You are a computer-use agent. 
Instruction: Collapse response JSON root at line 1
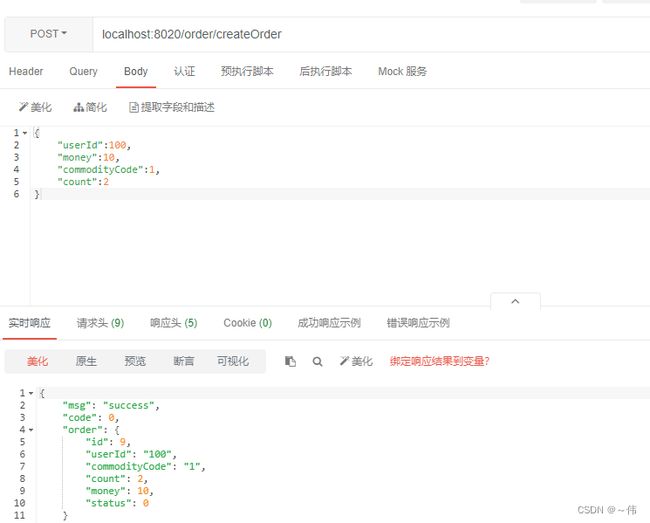pyautogui.click(x=31, y=393)
